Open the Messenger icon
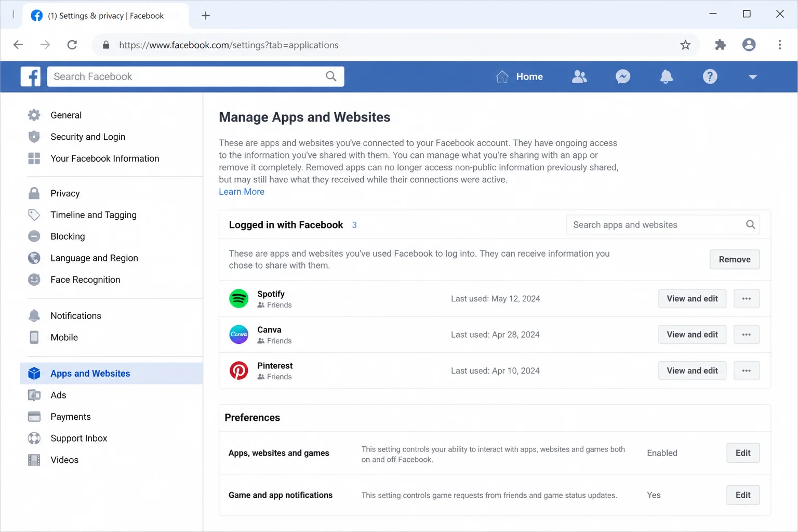The width and height of the screenshot is (798, 532). 623,76
